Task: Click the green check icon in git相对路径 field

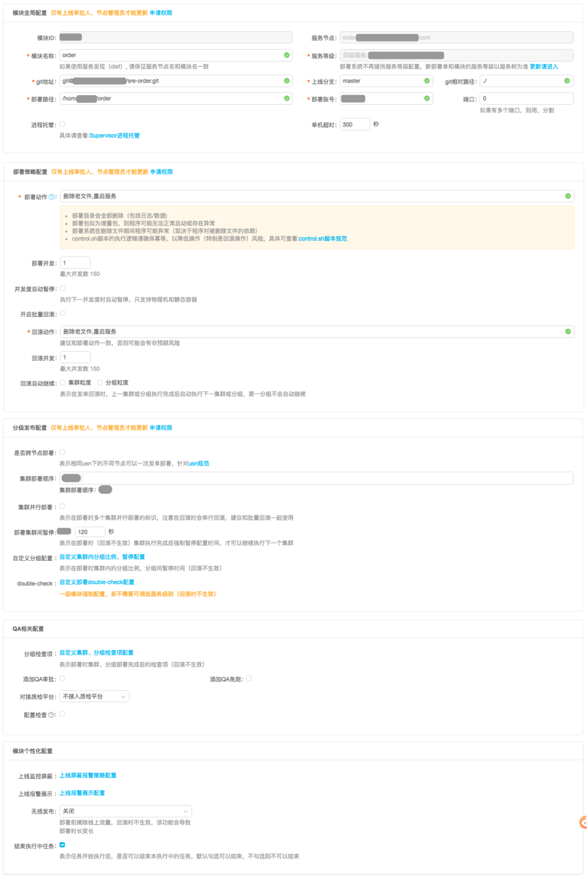Action: point(567,81)
